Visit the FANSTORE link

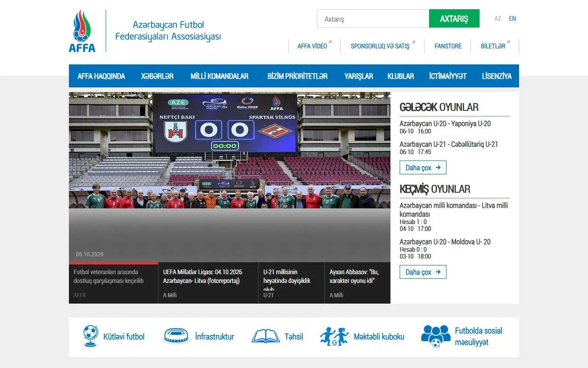click(448, 46)
